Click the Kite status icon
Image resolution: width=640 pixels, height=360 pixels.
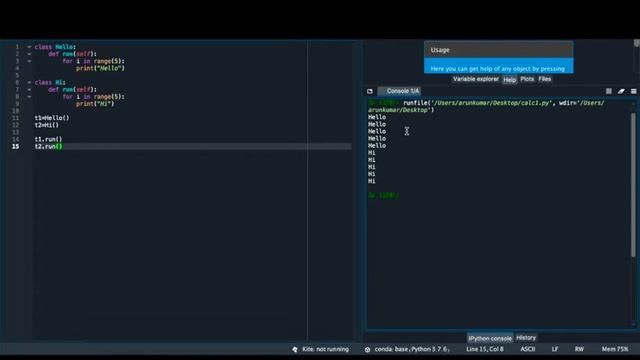click(295, 349)
